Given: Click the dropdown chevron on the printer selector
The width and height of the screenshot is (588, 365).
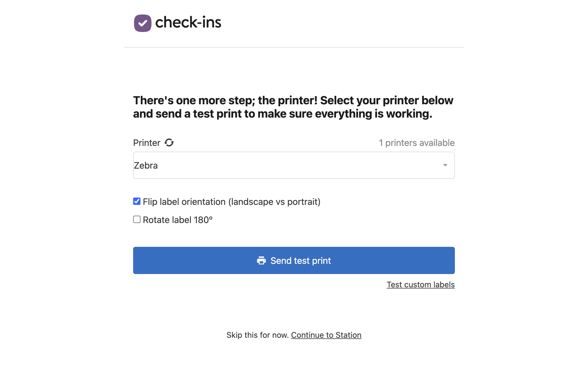Looking at the screenshot, I should [x=445, y=165].
